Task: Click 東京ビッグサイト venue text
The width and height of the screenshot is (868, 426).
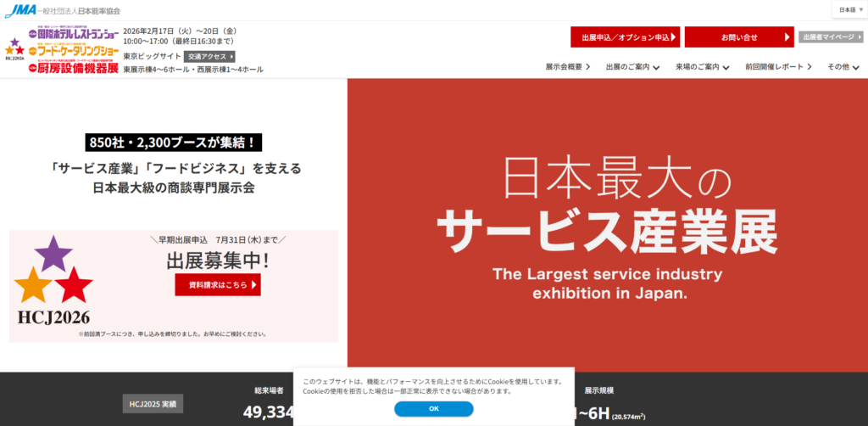Action: pos(152,56)
